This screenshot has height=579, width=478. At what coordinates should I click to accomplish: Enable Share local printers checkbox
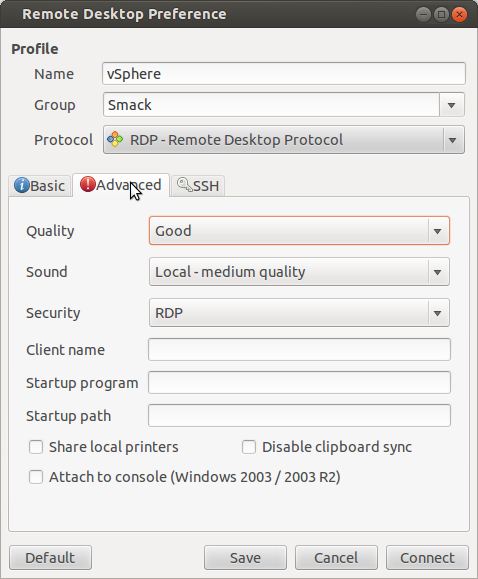click(36, 447)
